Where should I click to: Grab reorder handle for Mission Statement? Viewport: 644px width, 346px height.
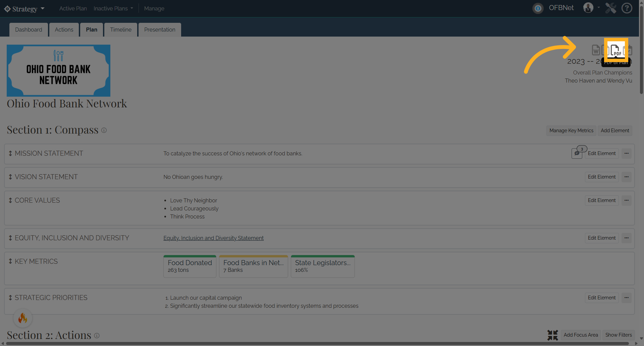[10, 153]
